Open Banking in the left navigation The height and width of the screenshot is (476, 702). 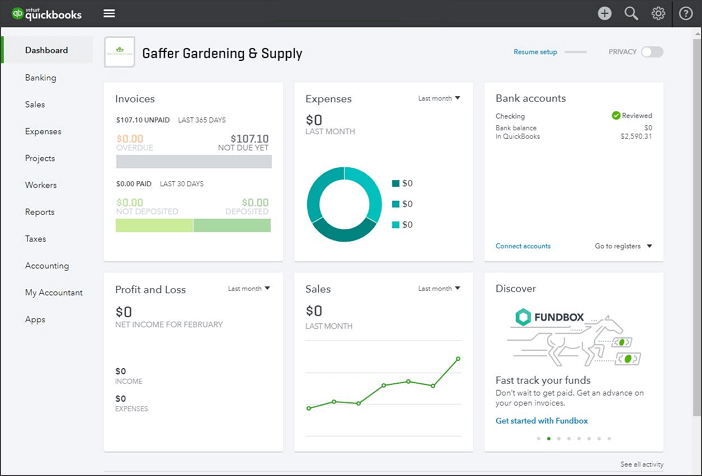41,77
